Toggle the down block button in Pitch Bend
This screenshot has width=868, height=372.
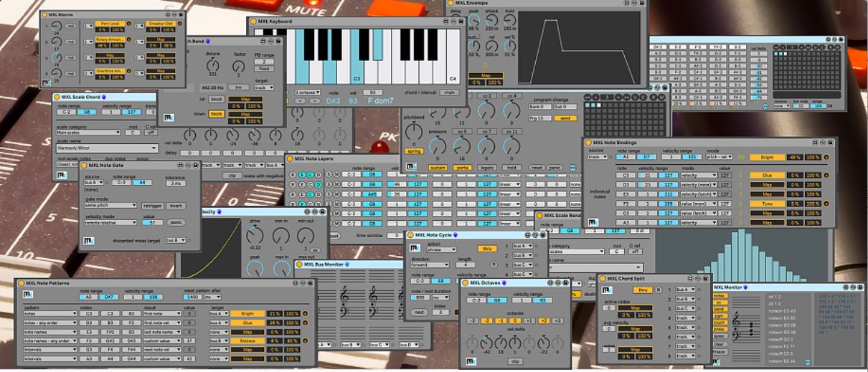[217, 114]
